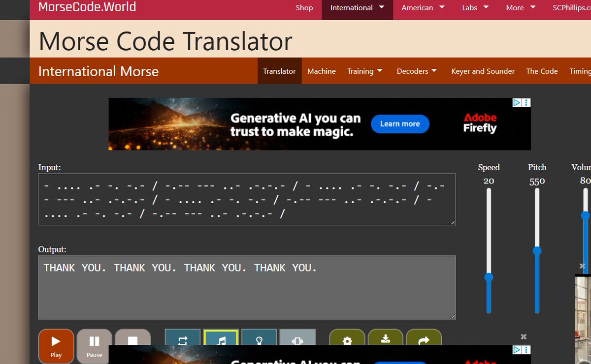
Task: Close the side video ad with its x
Action: [x=582, y=266]
